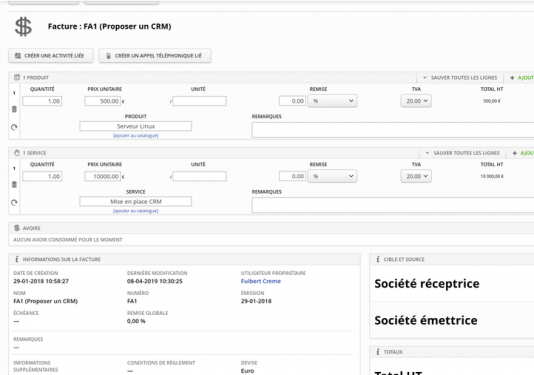Click the product remise field showing 0.00
This screenshot has height=375, width=534.
[293, 101]
